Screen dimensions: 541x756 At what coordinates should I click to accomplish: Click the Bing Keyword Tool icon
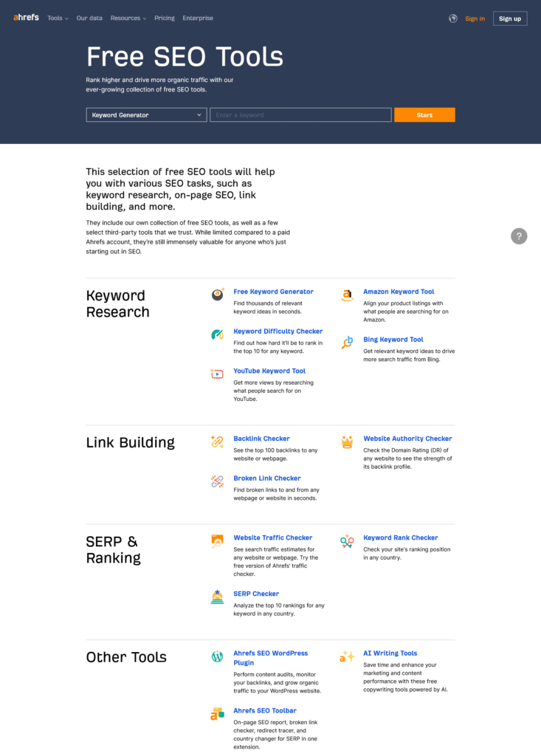pos(347,343)
